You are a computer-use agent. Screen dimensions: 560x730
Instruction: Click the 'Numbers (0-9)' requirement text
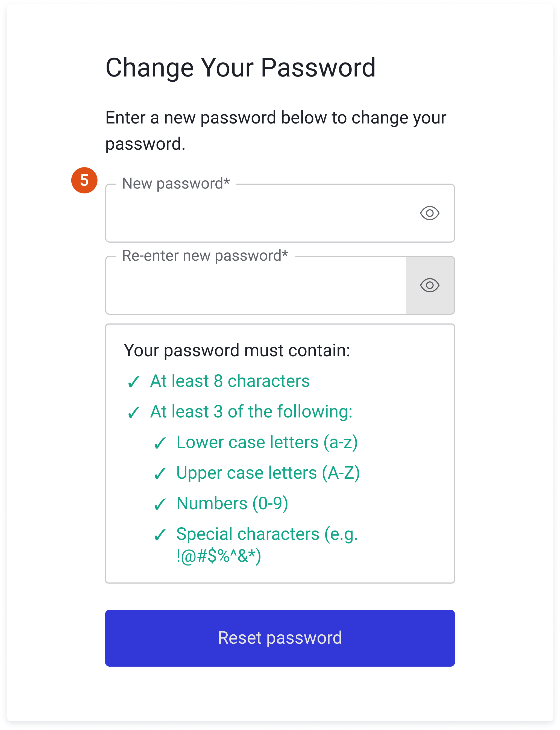pyautogui.click(x=232, y=504)
